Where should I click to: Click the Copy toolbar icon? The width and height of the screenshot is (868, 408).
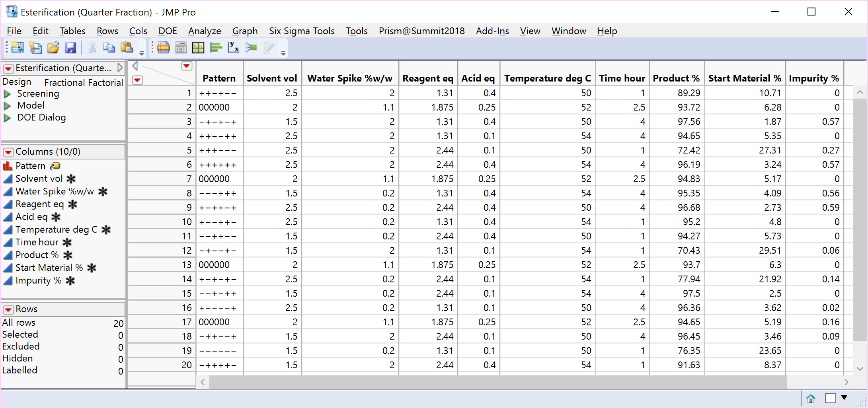pyautogui.click(x=109, y=48)
